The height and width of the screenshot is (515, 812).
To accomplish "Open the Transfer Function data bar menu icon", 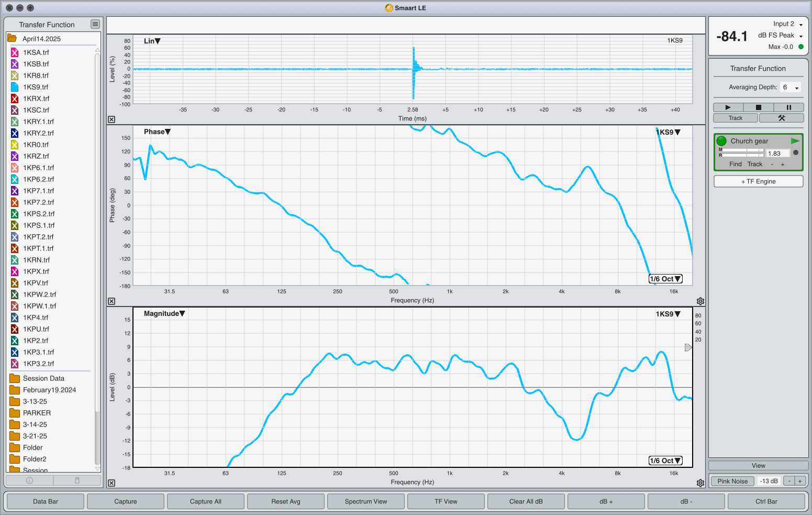I will (x=95, y=24).
